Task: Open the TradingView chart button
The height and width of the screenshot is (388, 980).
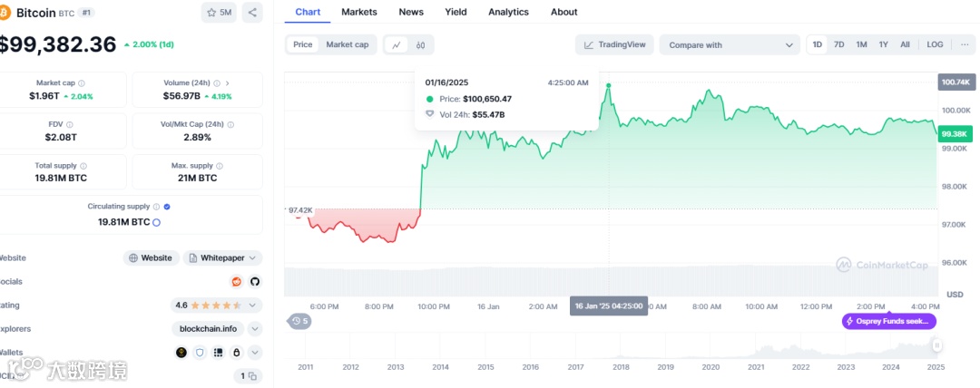Action: 614,44
